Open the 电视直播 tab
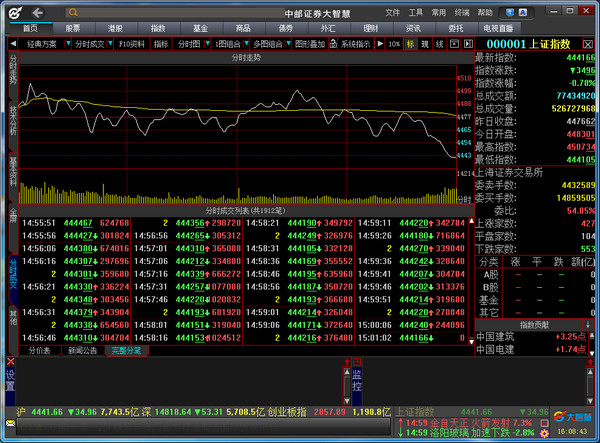Screen dimensions: 600x443 pyautogui.click(x=498, y=28)
